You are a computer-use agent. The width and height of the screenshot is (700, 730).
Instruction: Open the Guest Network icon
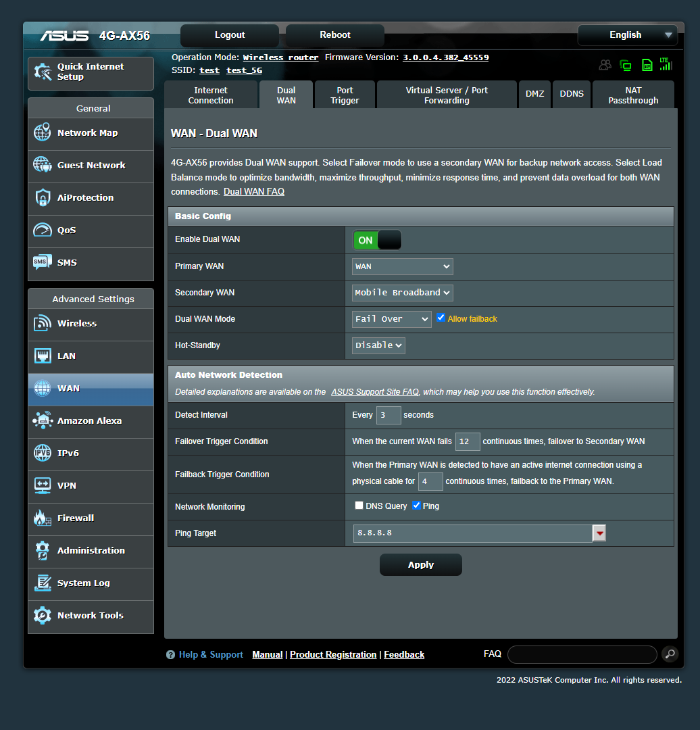point(43,165)
